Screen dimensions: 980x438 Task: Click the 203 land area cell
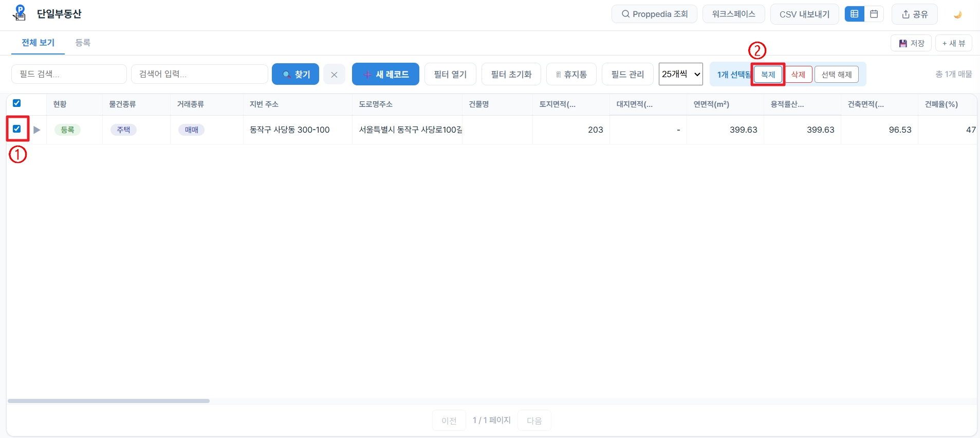click(571, 130)
